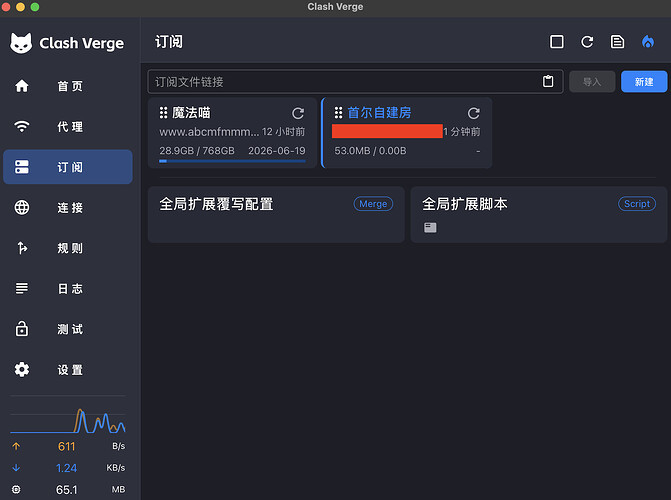Open the 全局扩展脚本 card
The width and height of the screenshot is (671, 500).
coord(539,214)
